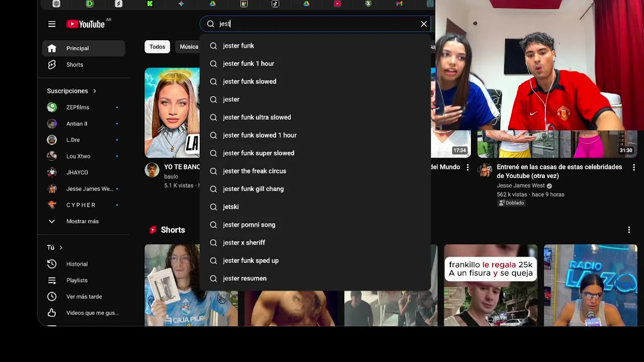Expand the 'Tú' section chevron
This screenshot has width=644, height=362.
pyautogui.click(x=61, y=248)
